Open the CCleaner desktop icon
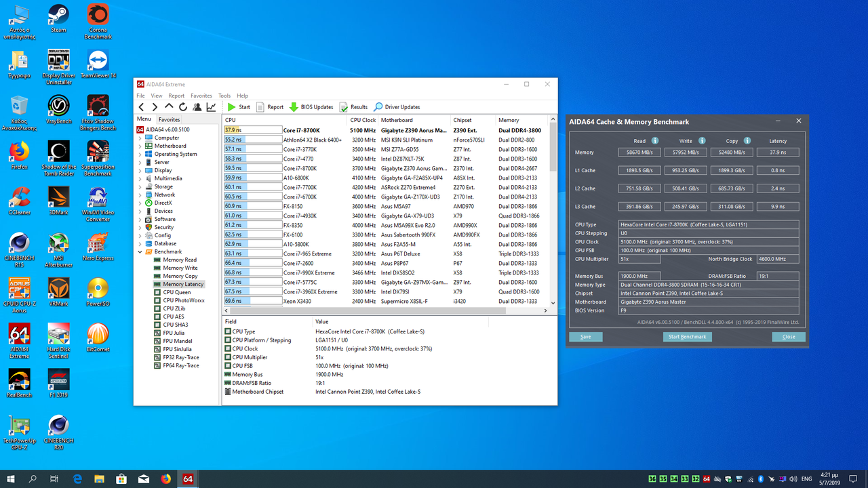Screen dimensions: 868x488 (x=19, y=201)
